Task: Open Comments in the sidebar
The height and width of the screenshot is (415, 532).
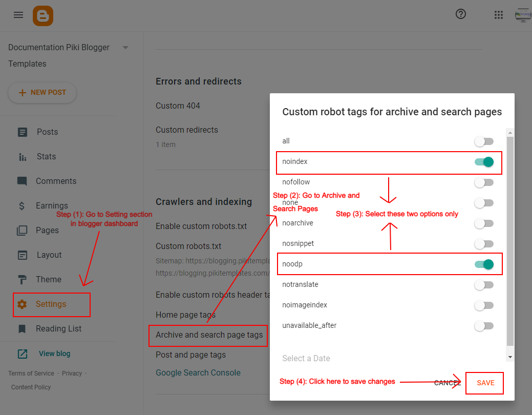Action: [x=56, y=181]
